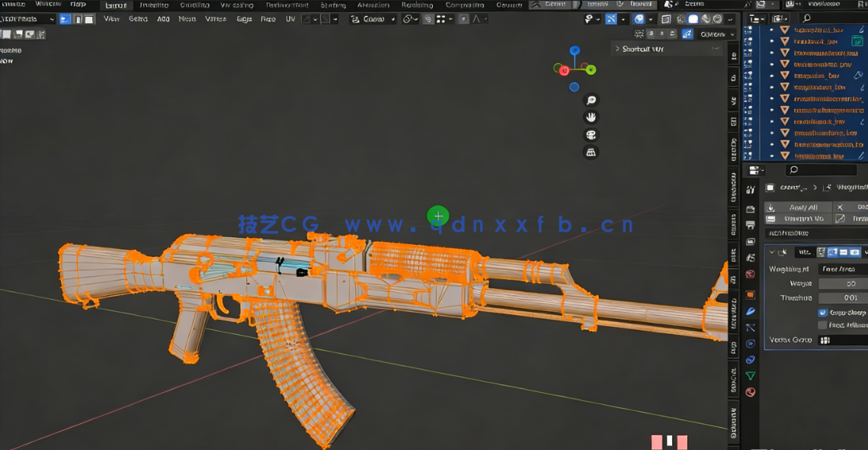Screen dimensions: 868x450
Task: Switch to the UV Editing workspace tab
Action: [239, 5]
